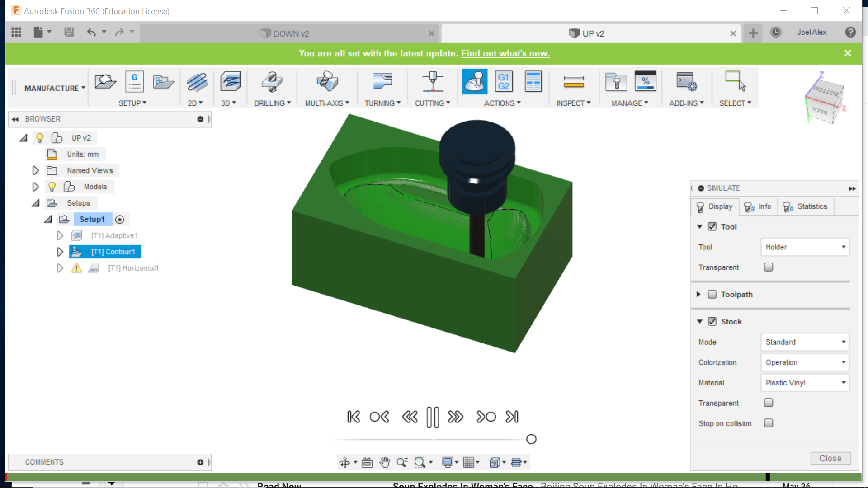Jump to the end of the simulation

pyautogui.click(x=512, y=417)
